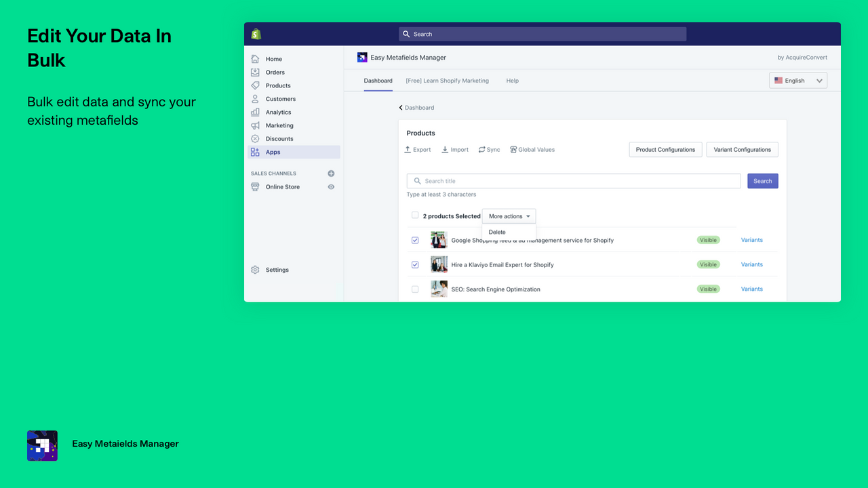
Task: Open Global Values
Action: [x=532, y=149]
